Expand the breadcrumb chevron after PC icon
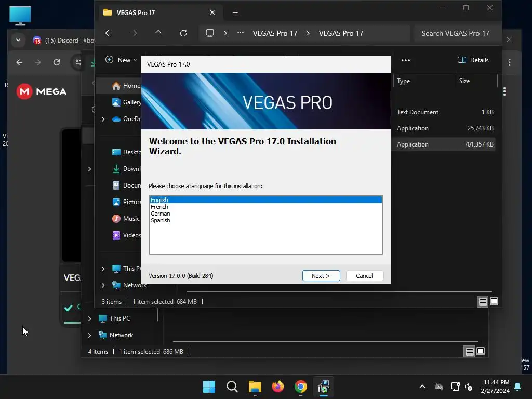The width and height of the screenshot is (532, 399). (225, 33)
